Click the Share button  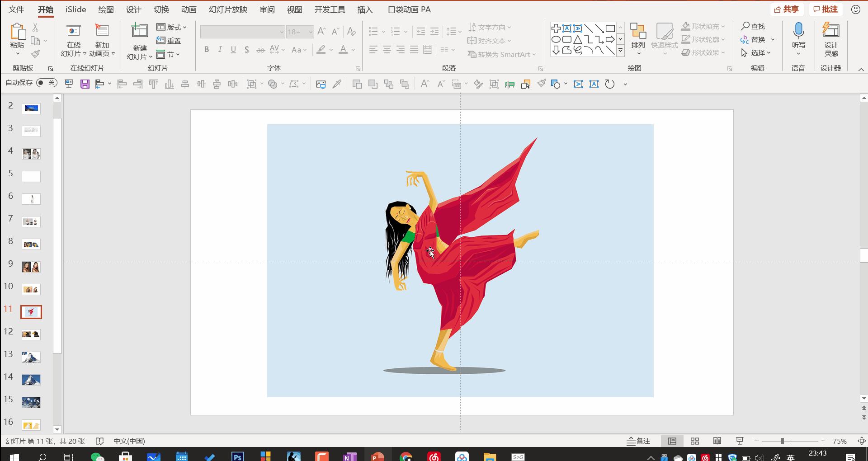[x=787, y=9]
